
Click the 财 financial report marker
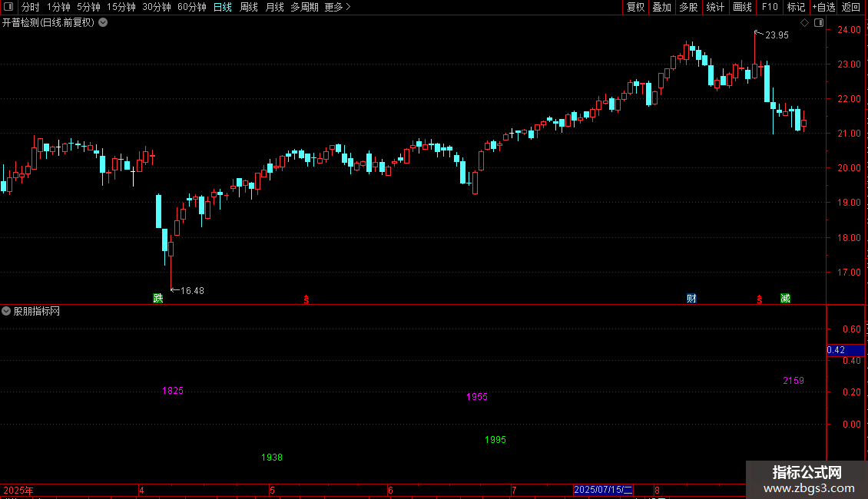[x=691, y=299]
